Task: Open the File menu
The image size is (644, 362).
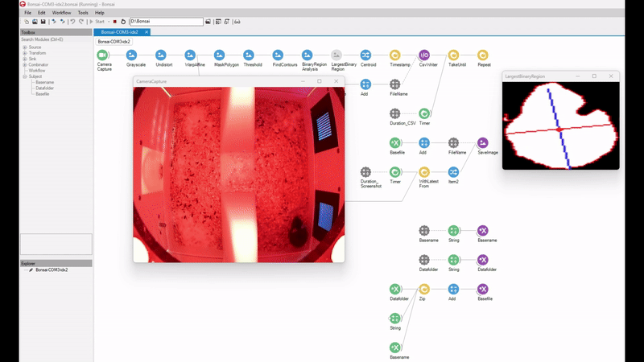Action: 28,13
